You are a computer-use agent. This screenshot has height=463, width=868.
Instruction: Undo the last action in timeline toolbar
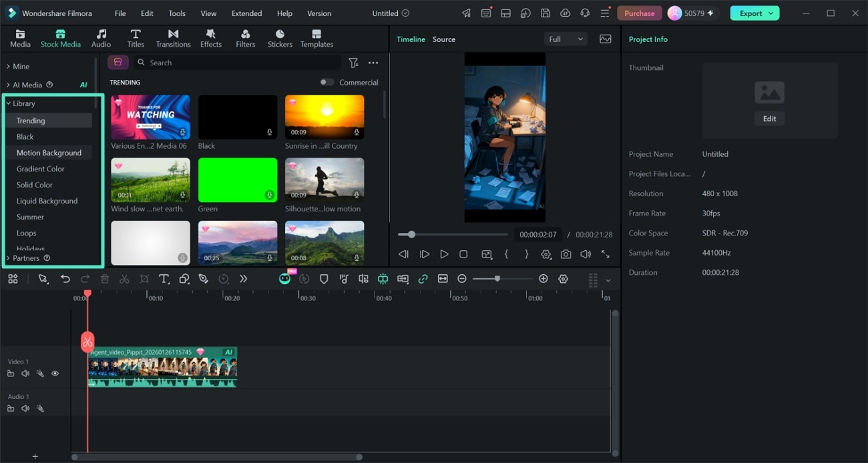[65, 279]
